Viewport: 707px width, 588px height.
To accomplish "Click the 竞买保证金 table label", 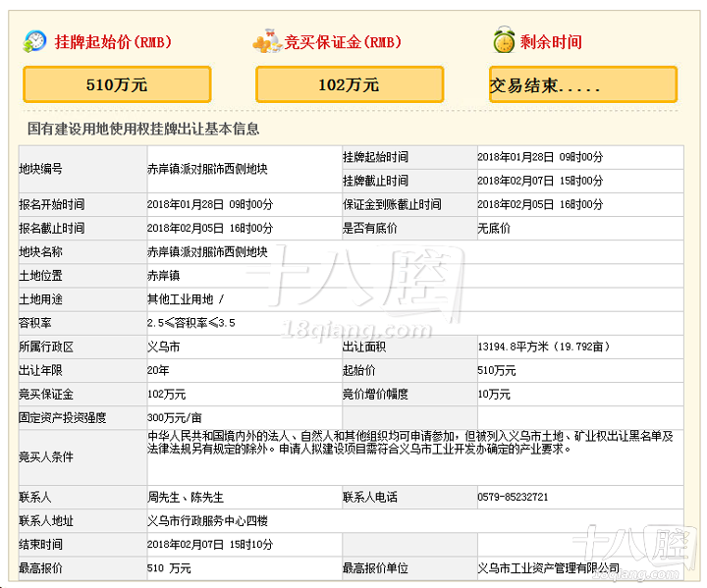I will (46, 394).
